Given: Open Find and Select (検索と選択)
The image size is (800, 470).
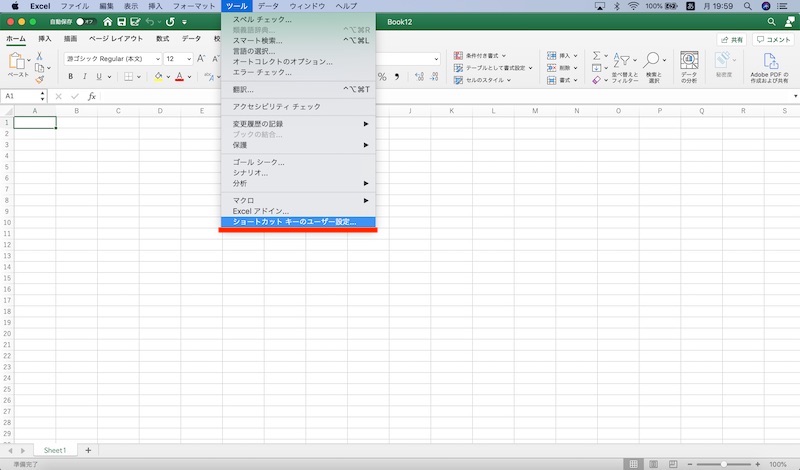Looking at the screenshot, I should (654, 67).
